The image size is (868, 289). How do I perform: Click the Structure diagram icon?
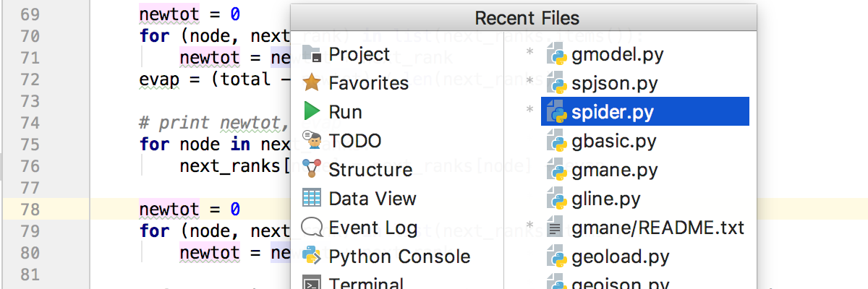coord(312,169)
